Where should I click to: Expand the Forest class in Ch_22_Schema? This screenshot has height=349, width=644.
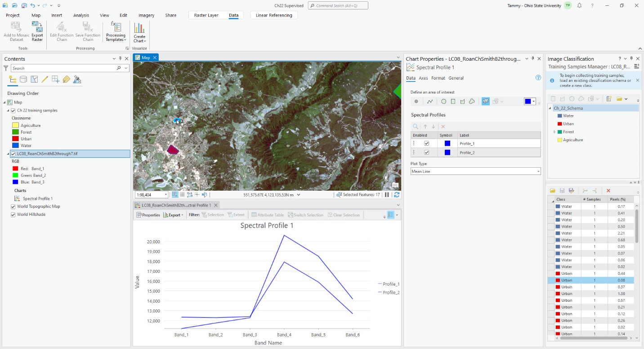(x=555, y=132)
